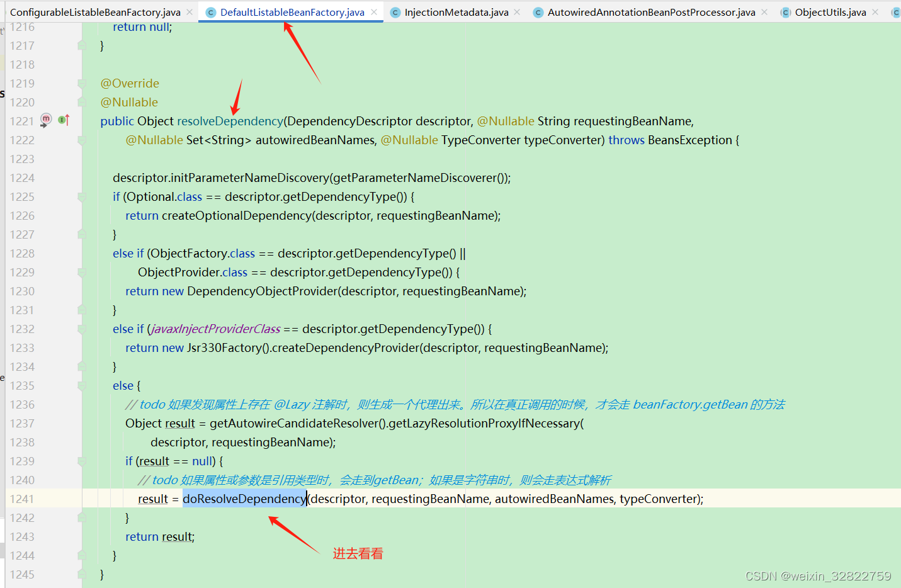Click class icon on InjectionMetadata.java tab
Screen dimensions: 901x588
[395, 12]
